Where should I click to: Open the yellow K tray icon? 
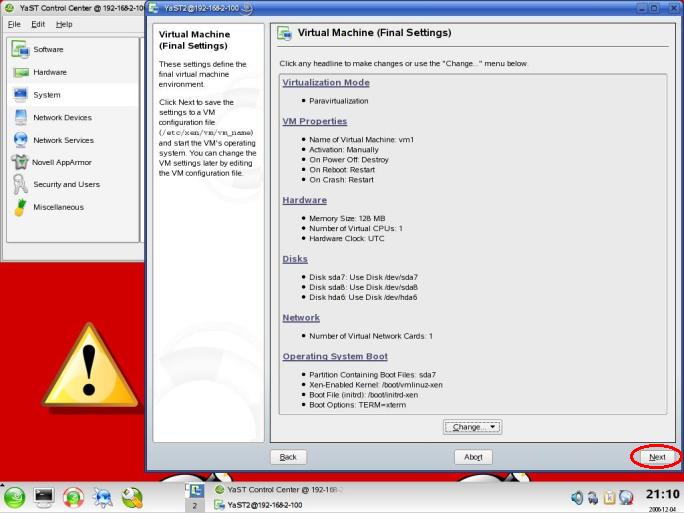(x=609, y=498)
